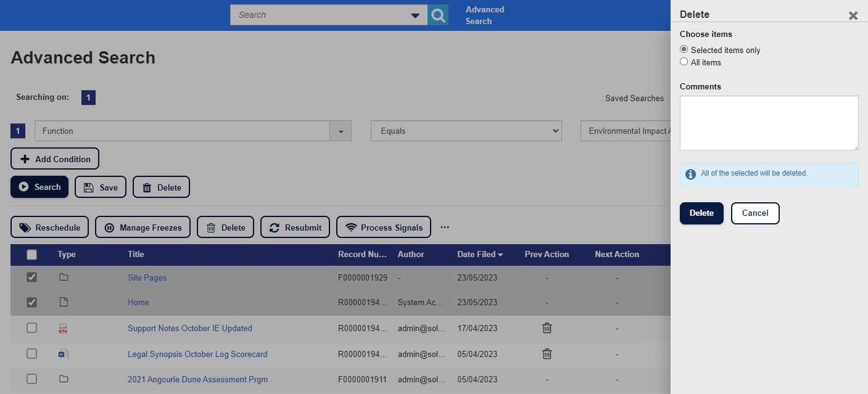This screenshot has height=394, width=868.
Task: Expand the Function field dropdown arrow
Action: [x=341, y=131]
